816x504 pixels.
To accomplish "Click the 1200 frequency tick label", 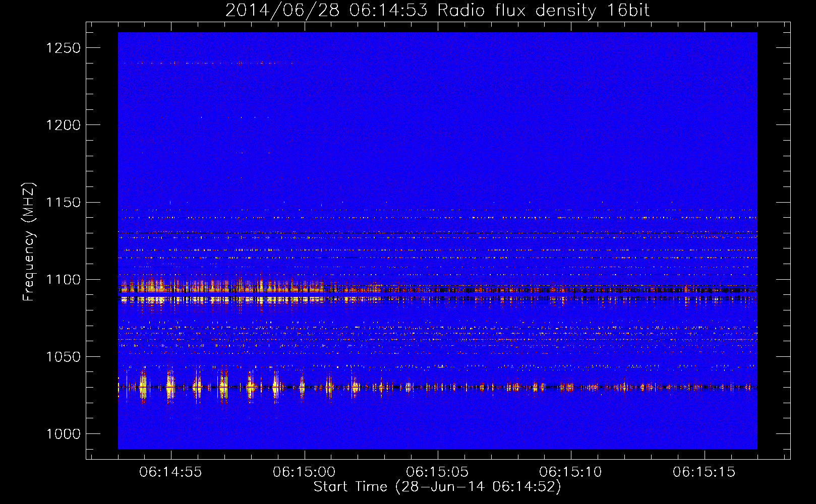I will (64, 125).
